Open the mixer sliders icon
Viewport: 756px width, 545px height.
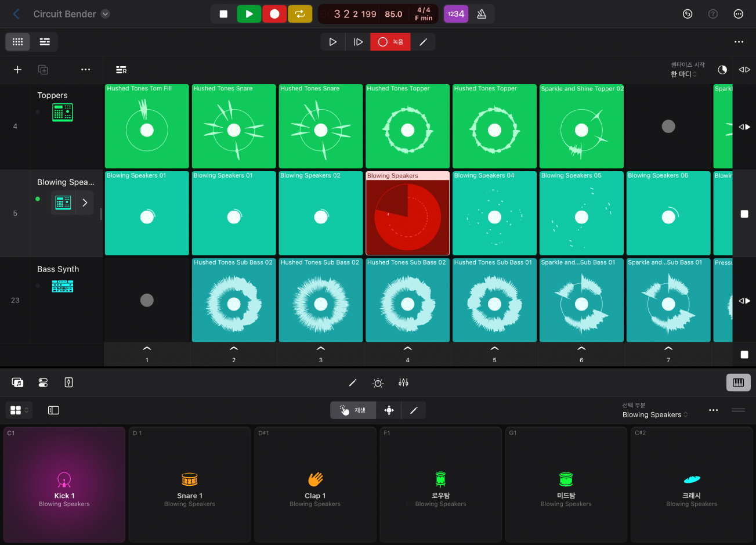pos(404,382)
